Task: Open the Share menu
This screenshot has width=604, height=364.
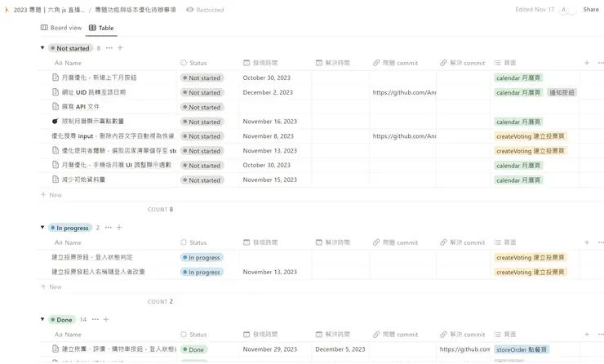Action: [x=591, y=9]
